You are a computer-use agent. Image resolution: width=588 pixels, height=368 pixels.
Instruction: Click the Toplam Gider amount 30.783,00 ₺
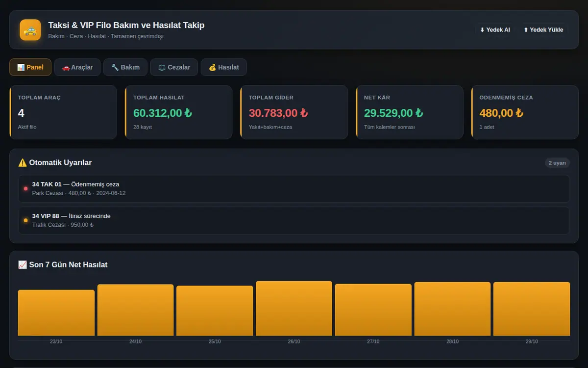(278, 113)
